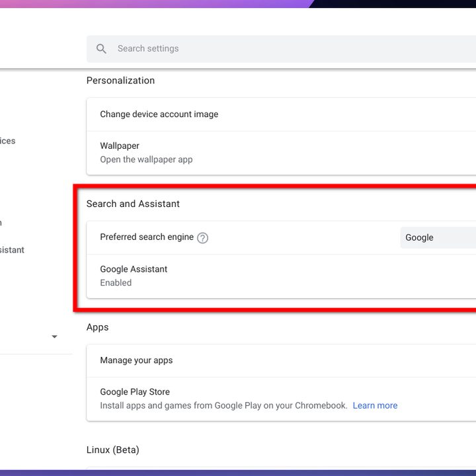Follow the Learn more link
This screenshot has height=476, width=476.
[375, 405]
